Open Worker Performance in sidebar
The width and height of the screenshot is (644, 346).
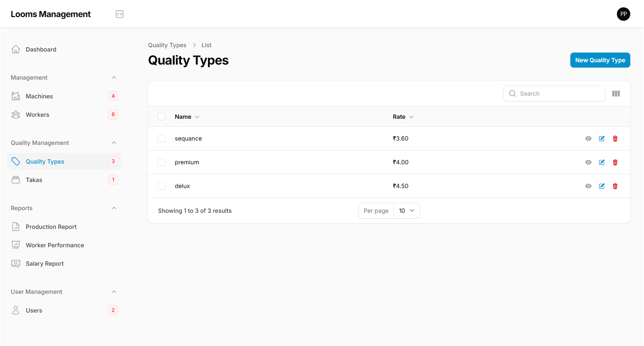55,245
